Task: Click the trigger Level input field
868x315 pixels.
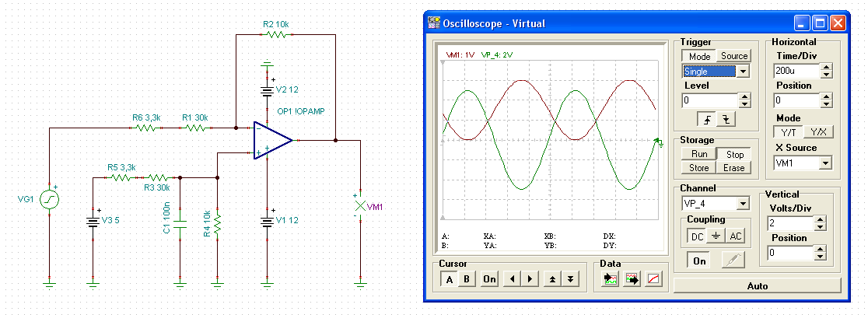Action: pyautogui.click(x=711, y=101)
